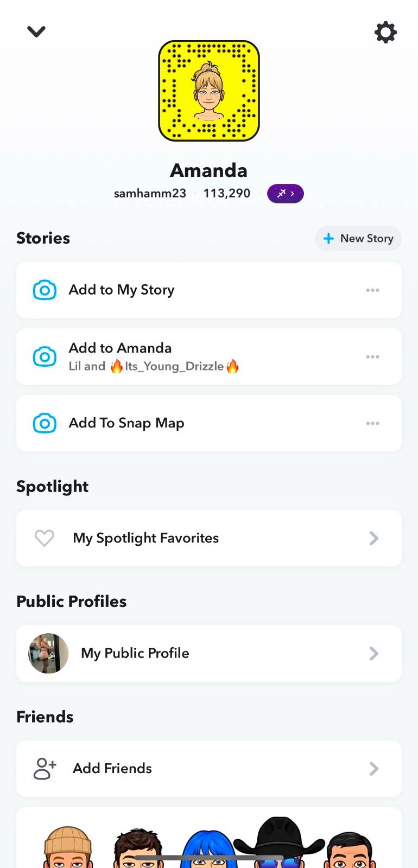Tap the Snapcode with Bitmoji avatar
This screenshot has height=868, width=418.
(209, 91)
